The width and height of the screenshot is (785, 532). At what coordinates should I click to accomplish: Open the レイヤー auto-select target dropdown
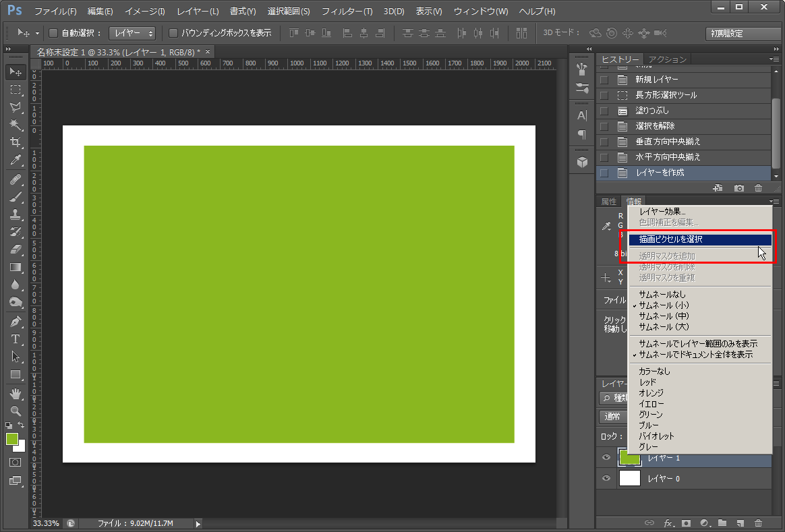[132, 33]
